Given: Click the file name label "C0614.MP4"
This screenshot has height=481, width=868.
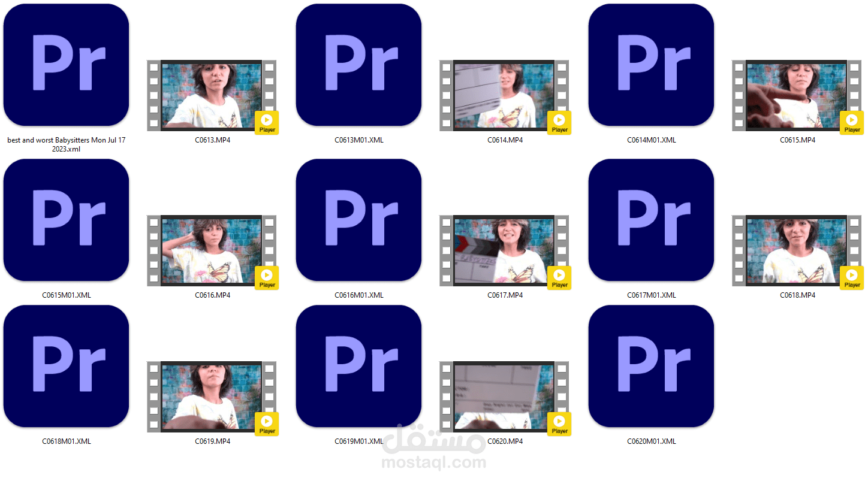Looking at the screenshot, I should [505, 140].
